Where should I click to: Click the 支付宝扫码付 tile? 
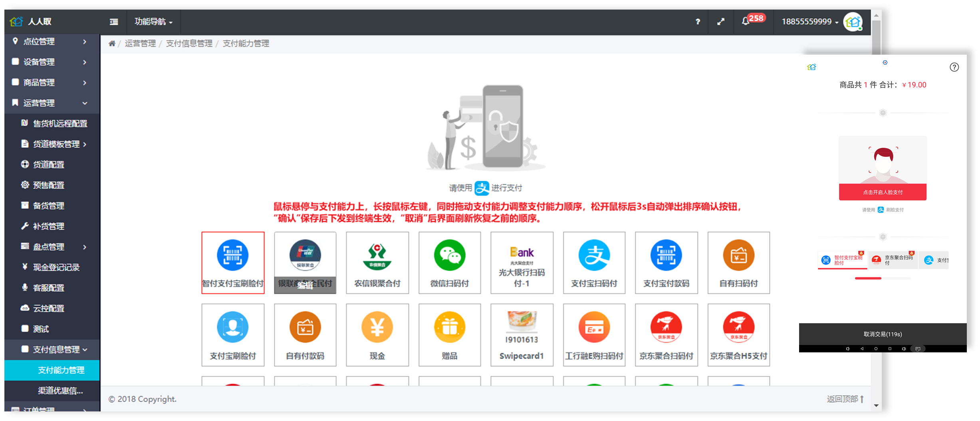[594, 263]
